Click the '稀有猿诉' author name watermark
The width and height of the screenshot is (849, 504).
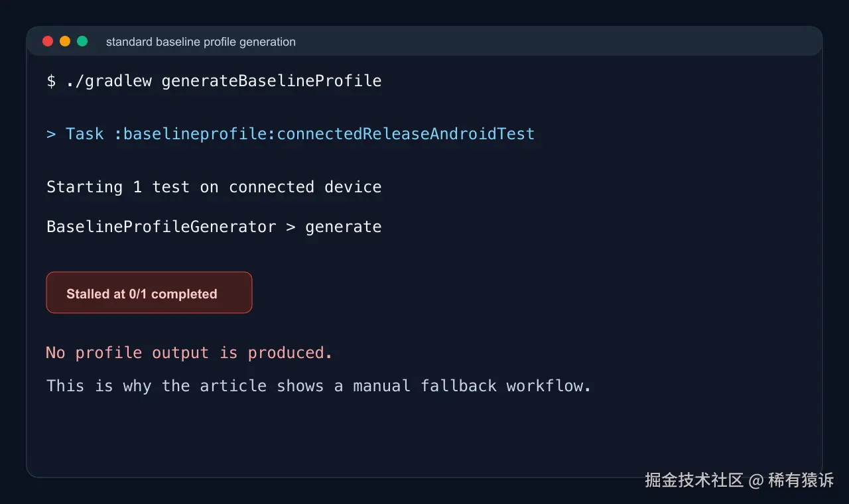coord(801,480)
